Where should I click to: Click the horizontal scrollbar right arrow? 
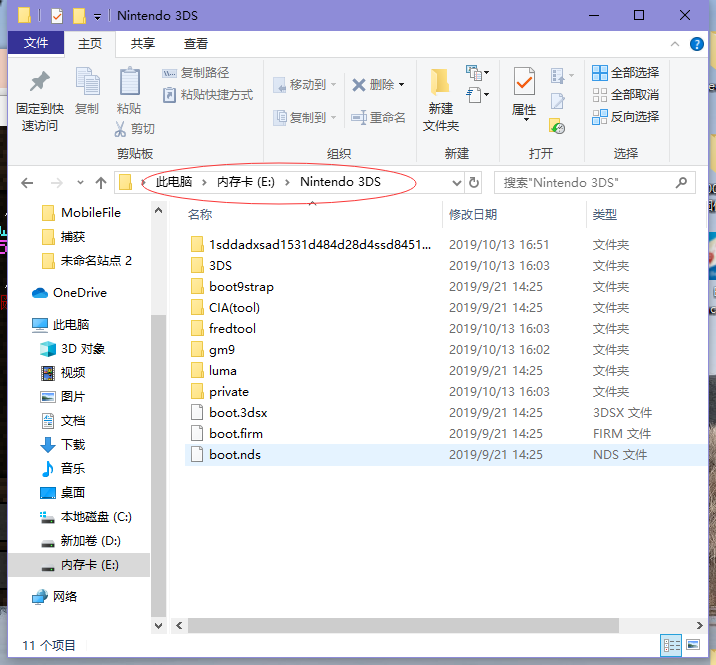tap(700, 625)
